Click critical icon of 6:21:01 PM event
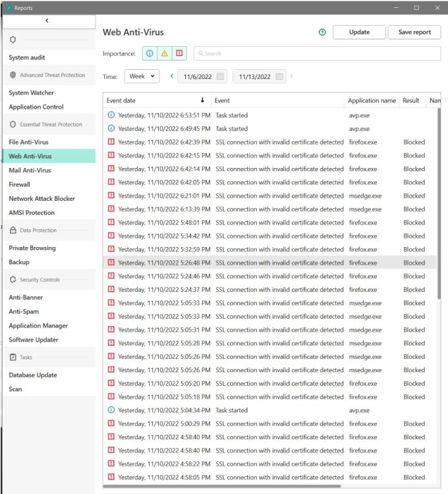This screenshot has width=448, height=494. pyautogui.click(x=111, y=196)
